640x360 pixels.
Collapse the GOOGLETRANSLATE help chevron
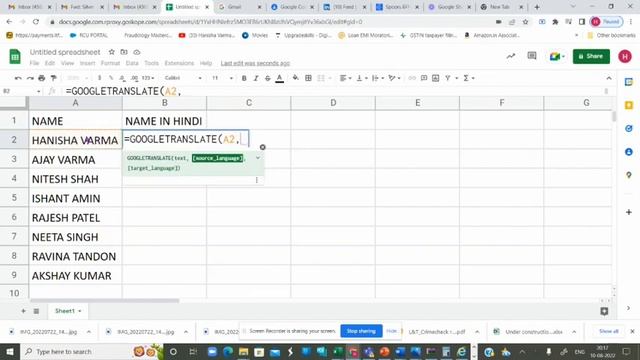point(258,158)
